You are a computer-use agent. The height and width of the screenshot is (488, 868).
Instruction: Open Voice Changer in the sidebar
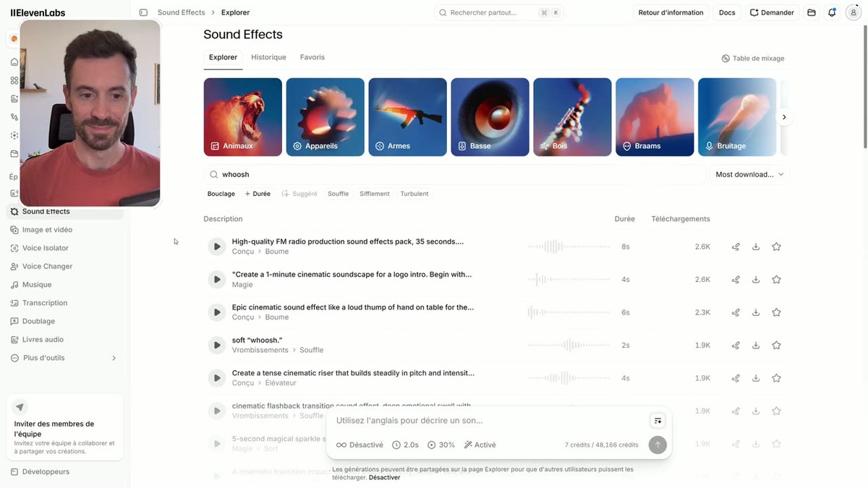pyautogui.click(x=64, y=266)
